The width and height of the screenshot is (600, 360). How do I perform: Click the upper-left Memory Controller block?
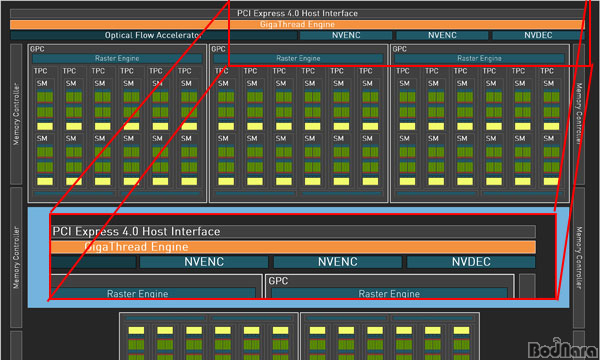16,114
